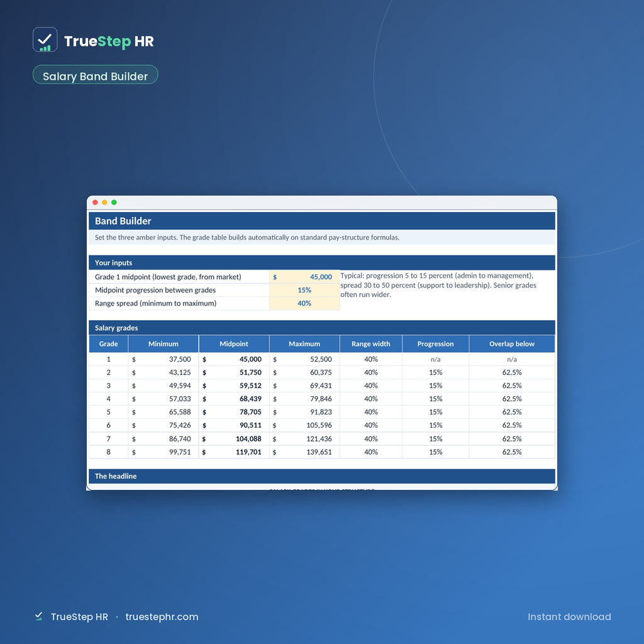This screenshot has height=644, width=644.
Task: Select the minimum cell 99,751
Action: pyautogui.click(x=164, y=452)
